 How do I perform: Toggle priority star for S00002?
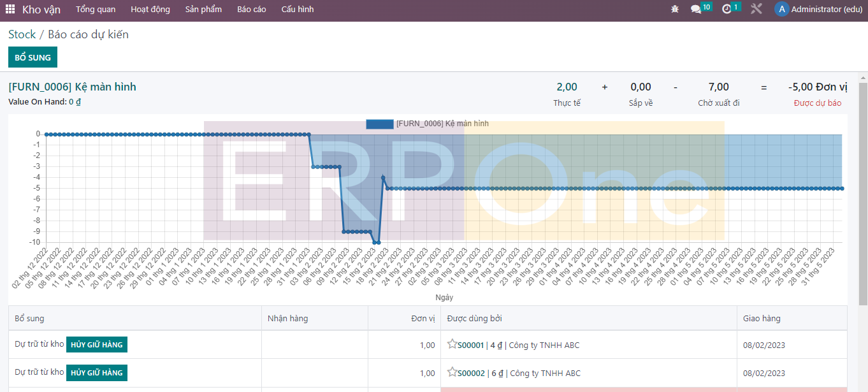coord(452,373)
